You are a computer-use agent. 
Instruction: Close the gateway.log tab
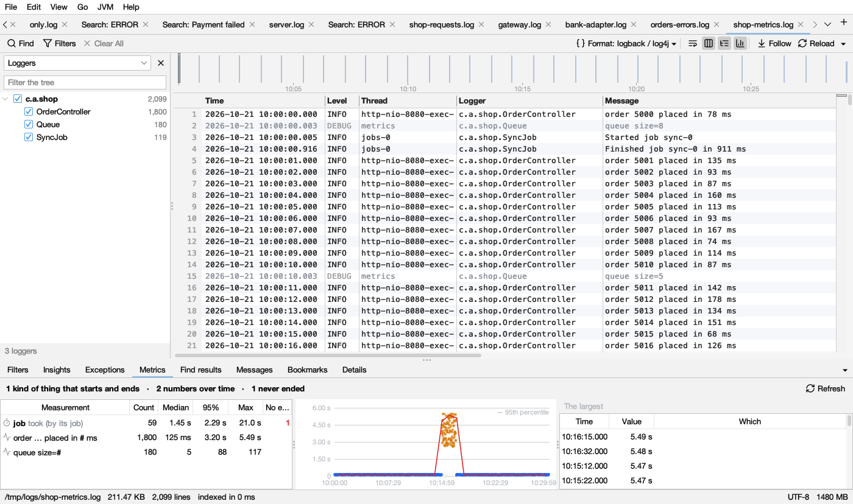pyautogui.click(x=548, y=24)
